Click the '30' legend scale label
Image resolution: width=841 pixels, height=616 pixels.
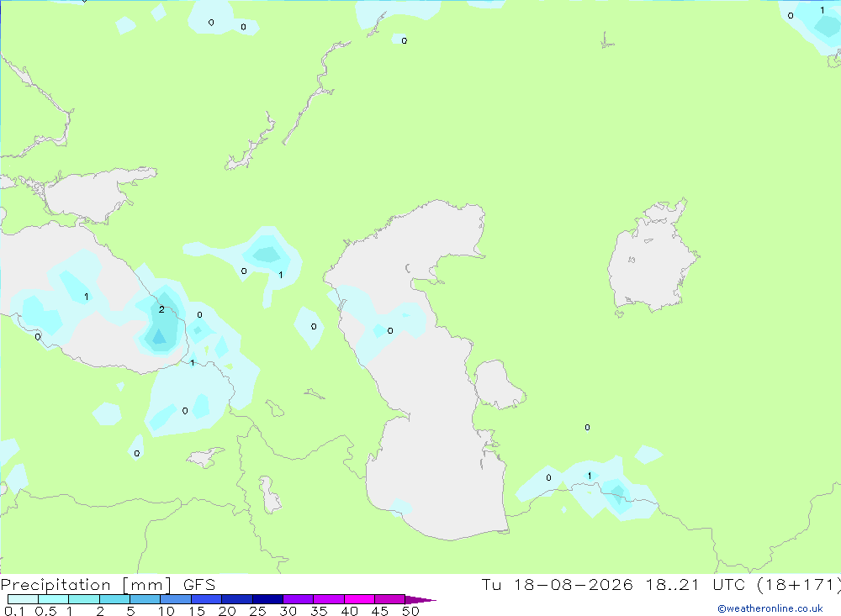288,611
